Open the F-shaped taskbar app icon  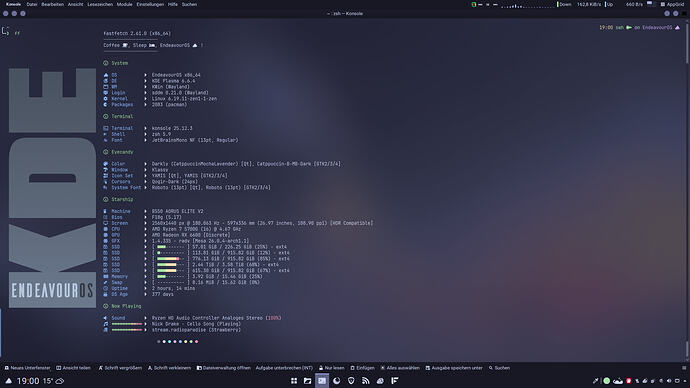point(395,381)
